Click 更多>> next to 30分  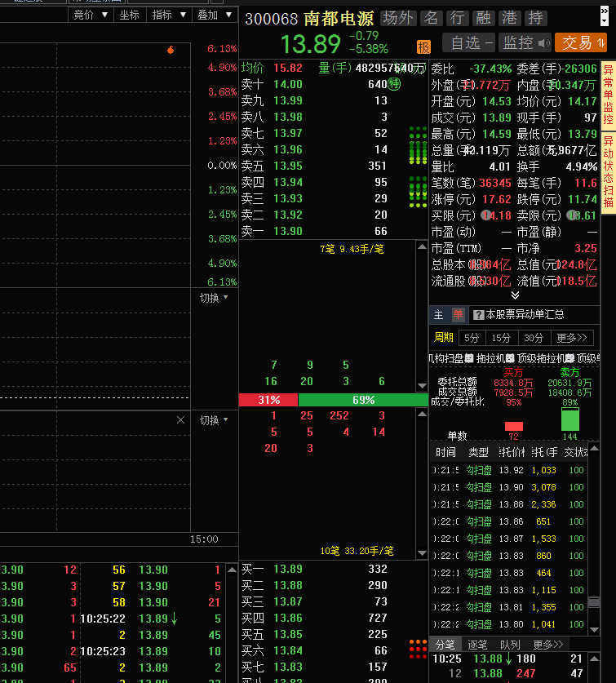point(572,338)
